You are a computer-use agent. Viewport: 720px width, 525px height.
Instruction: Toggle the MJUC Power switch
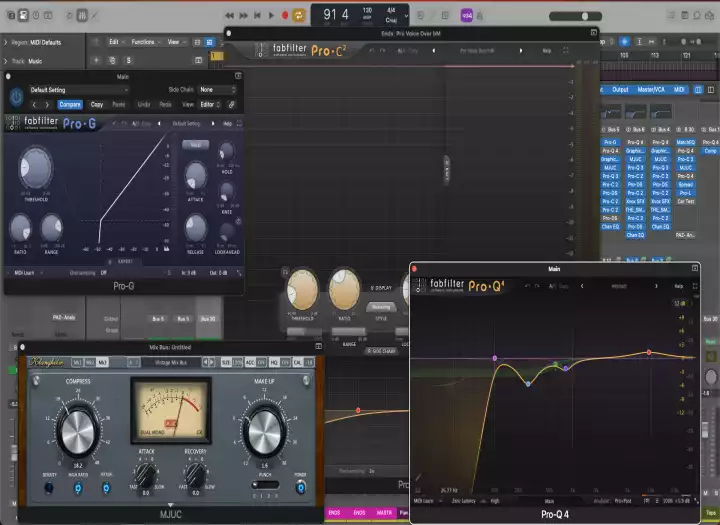pyautogui.click(x=301, y=489)
